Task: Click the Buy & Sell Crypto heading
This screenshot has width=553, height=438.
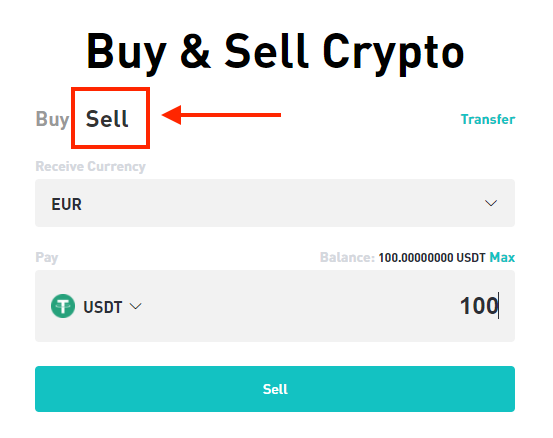Action: 275,52
